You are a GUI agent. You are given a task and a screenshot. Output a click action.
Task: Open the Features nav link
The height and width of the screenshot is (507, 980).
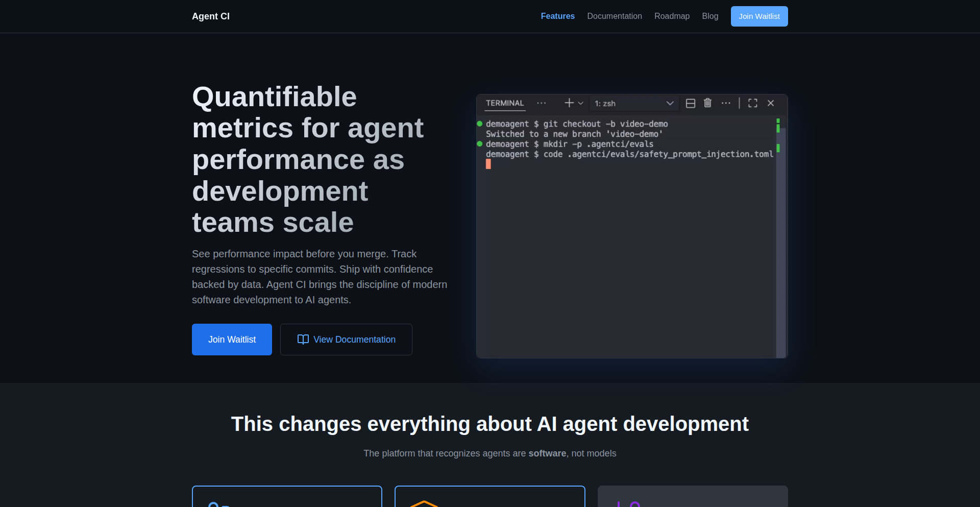557,16
